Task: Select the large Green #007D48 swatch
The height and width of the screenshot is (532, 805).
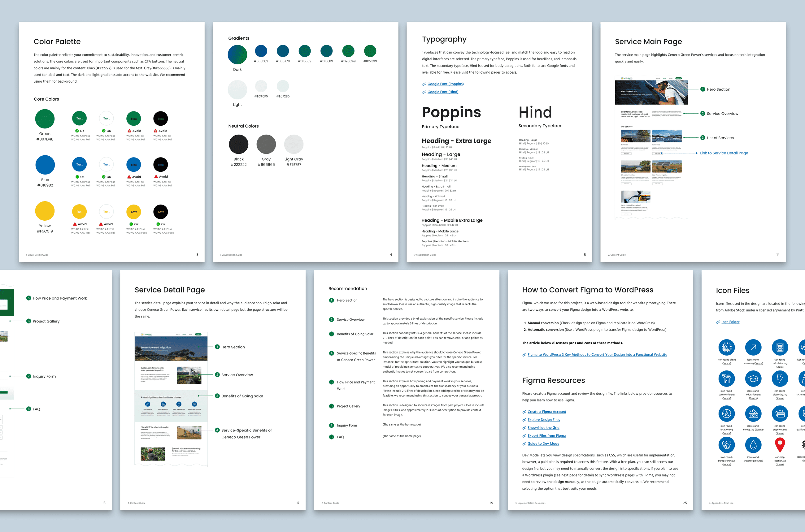Action: pyautogui.click(x=45, y=119)
